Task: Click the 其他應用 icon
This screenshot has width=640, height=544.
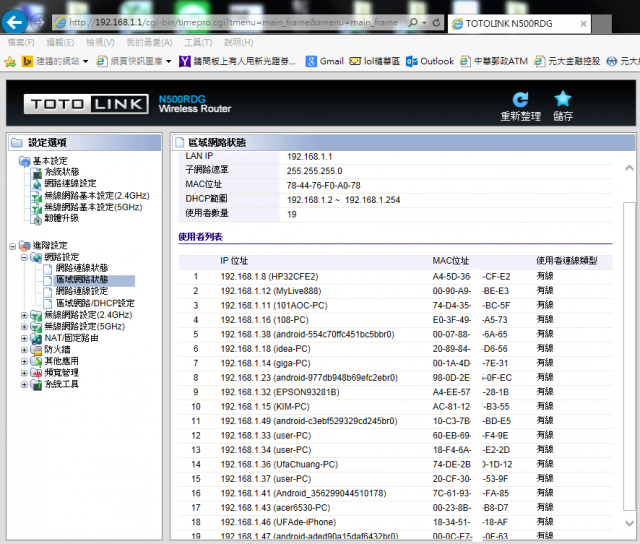Action: click(x=36, y=362)
